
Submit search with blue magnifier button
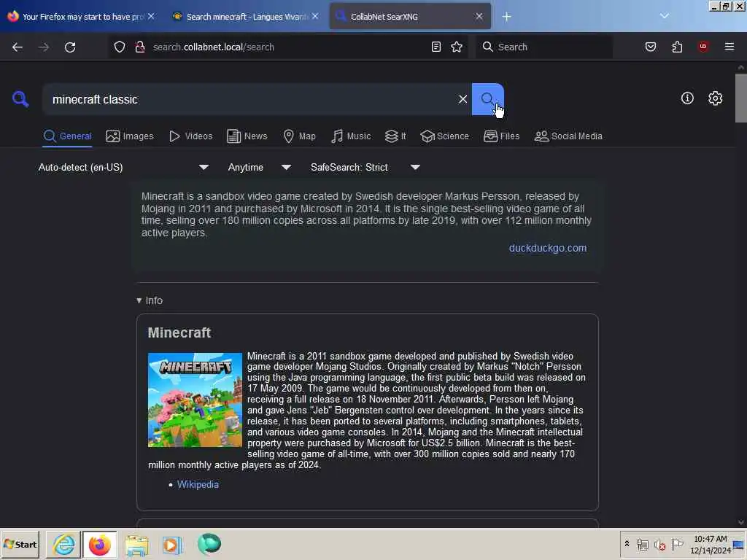[487, 99]
